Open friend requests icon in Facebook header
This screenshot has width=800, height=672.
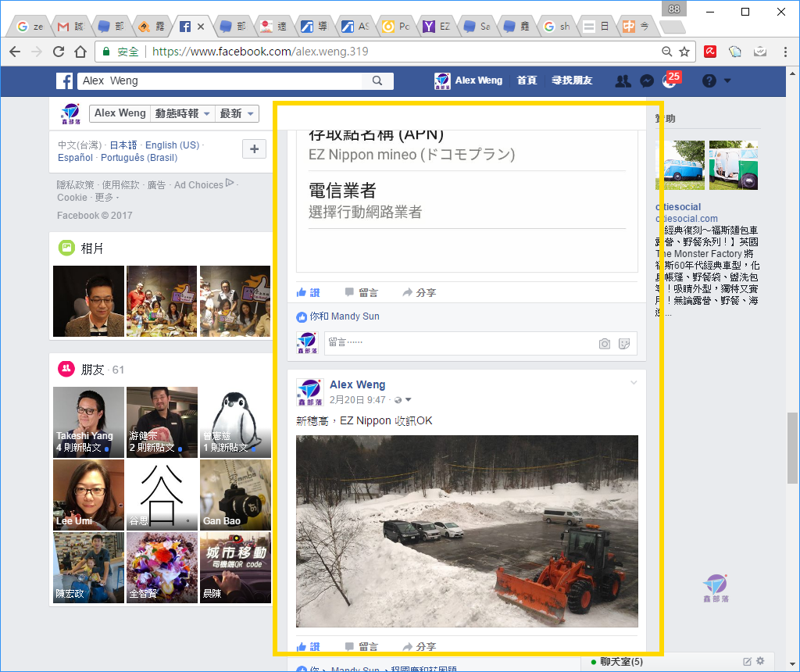pyautogui.click(x=623, y=80)
